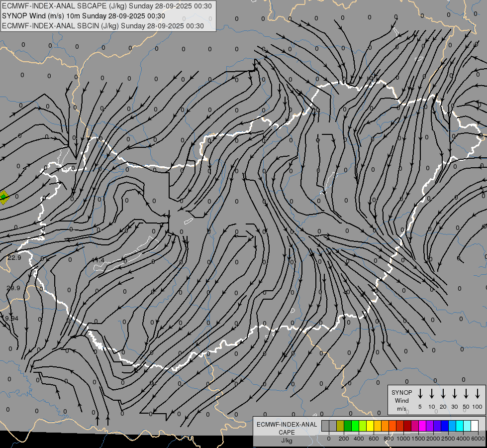Click the ECMWF-INDEX-ANAL SBCAPE title line
The width and height of the screenshot is (487, 448).
point(107,6)
